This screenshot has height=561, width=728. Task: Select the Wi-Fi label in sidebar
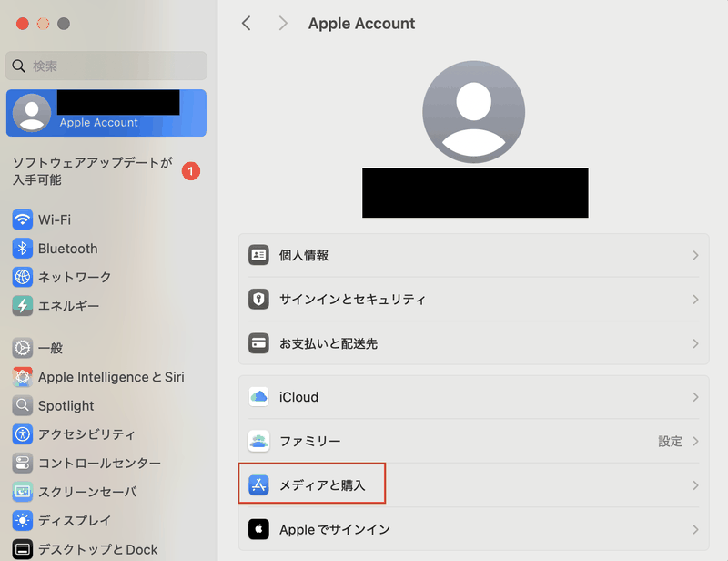click(55, 219)
